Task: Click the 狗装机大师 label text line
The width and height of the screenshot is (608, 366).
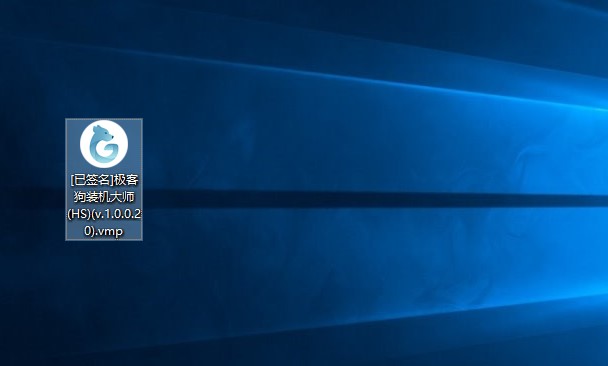Action: (x=104, y=197)
